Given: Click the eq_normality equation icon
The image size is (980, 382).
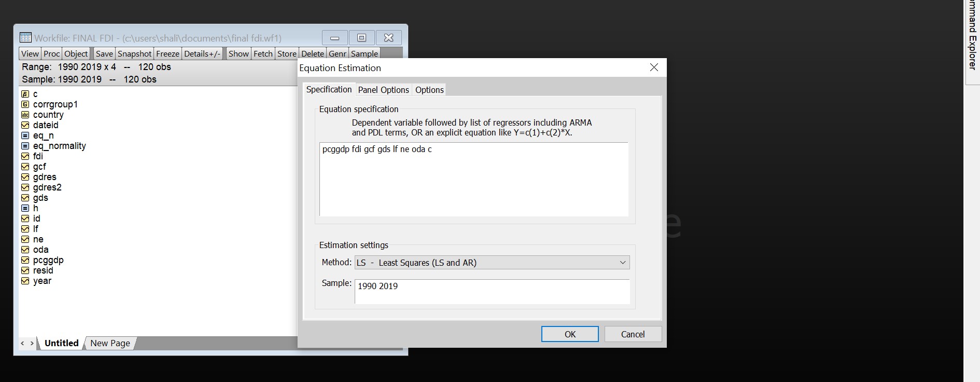Looking at the screenshot, I should point(25,146).
